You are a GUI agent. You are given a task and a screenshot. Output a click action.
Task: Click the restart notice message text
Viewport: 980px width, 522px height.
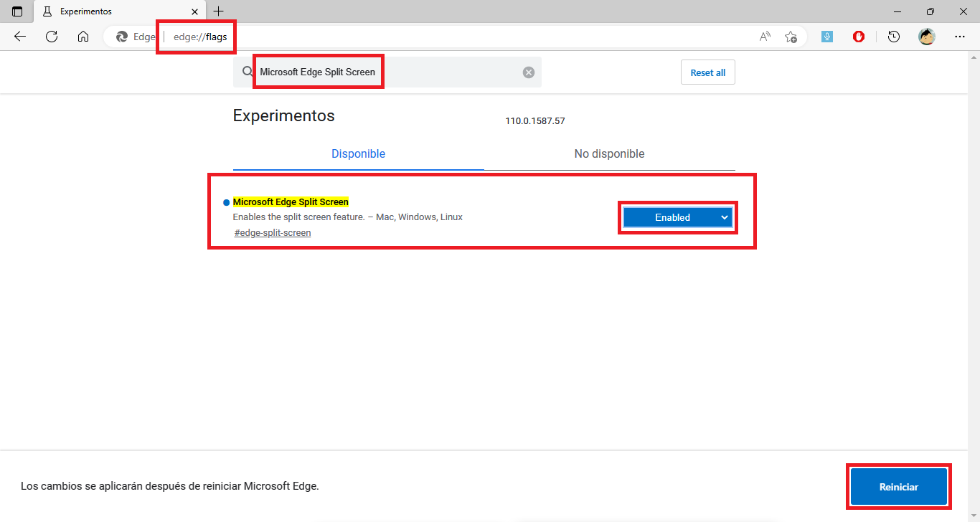point(170,486)
